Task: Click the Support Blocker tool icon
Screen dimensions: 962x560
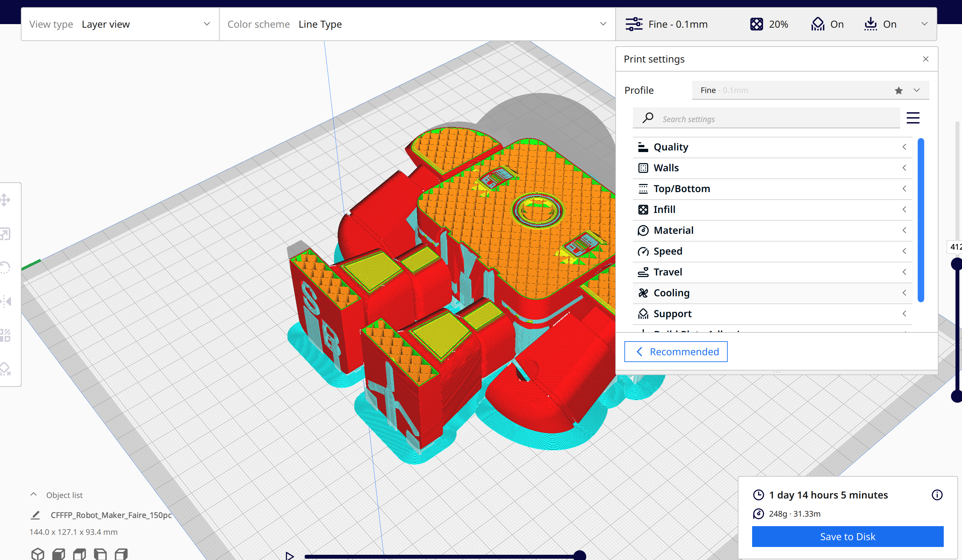Action: [5, 369]
